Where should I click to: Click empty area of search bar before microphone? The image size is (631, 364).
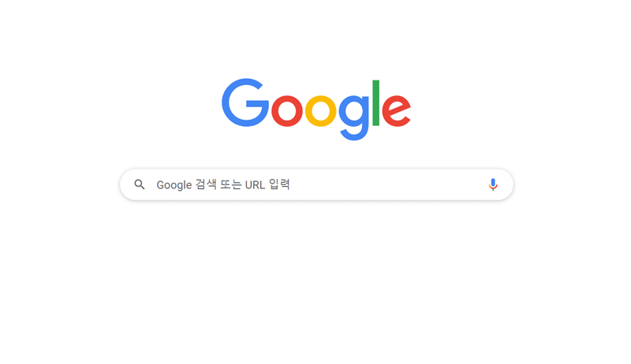coord(386,184)
